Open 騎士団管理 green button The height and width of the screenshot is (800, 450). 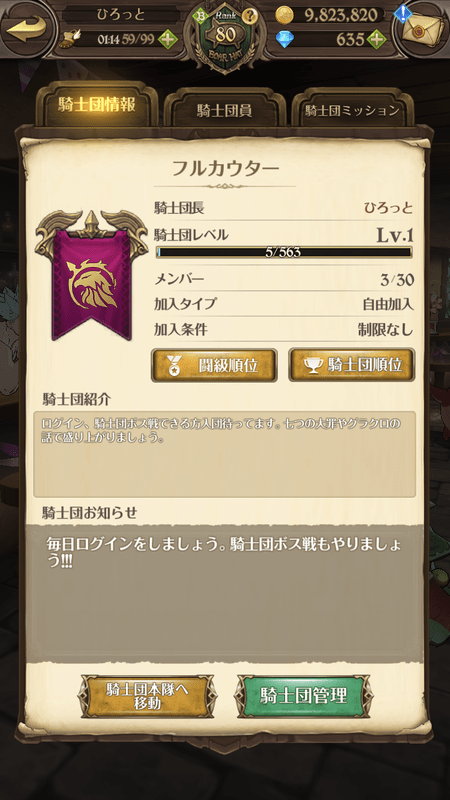(x=304, y=696)
